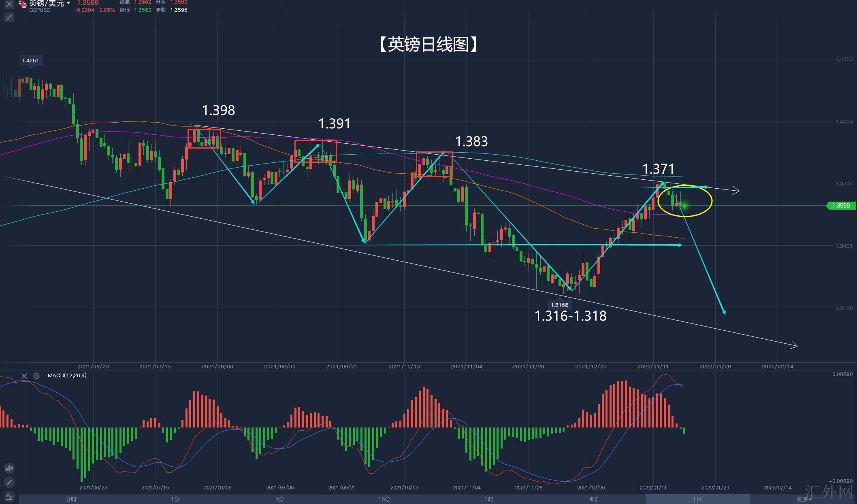Image resolution: width=857 pixels, height=504 pixels.
Task: Remove the MACD indicator with its X icon
Action: pyautogui.click(x=24, y=376)
